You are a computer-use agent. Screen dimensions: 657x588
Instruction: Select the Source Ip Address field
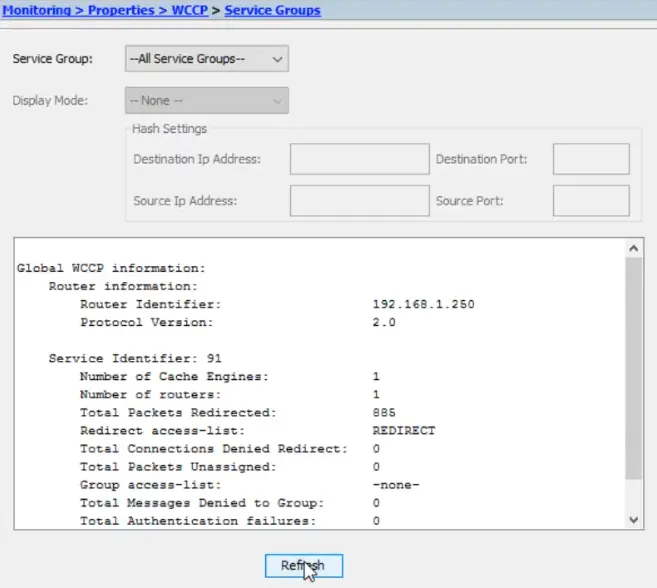tap(359, 201)
